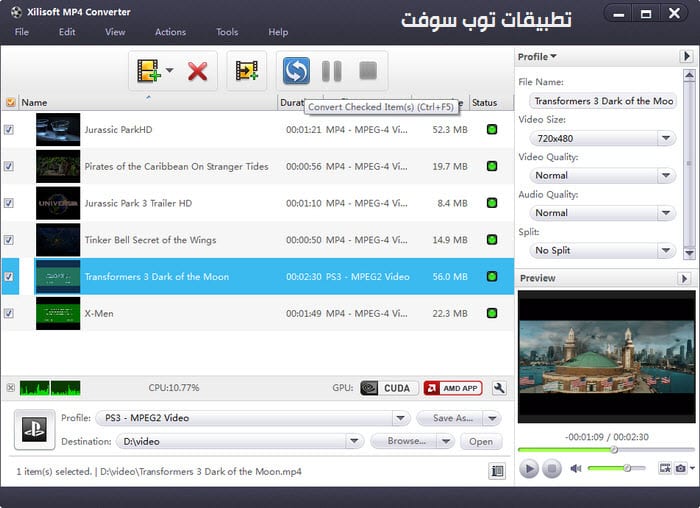Open the Tools menu

click(x=227, y=32)
